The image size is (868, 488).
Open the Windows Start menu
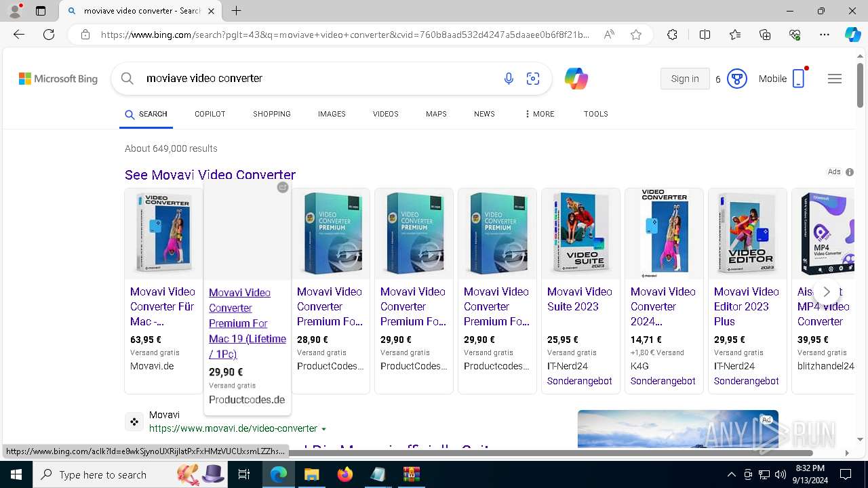16,474
